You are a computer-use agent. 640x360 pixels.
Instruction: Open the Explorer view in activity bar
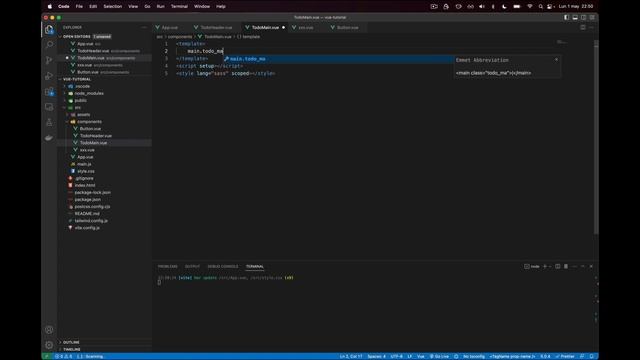[49, 29]
